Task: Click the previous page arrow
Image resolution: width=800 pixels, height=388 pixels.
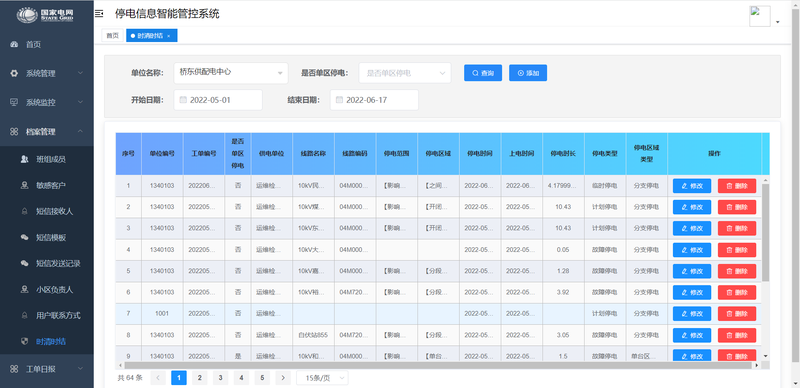Action: point(158,378)
